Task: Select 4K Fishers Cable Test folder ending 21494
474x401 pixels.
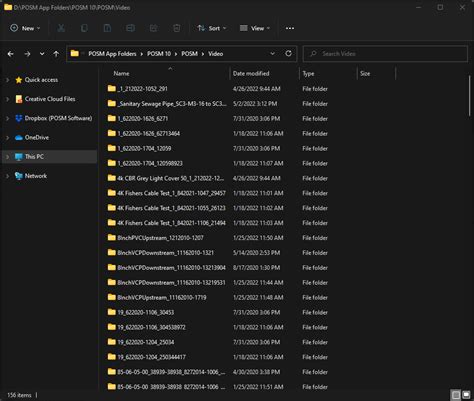Action: pyautogui.click(x=167, y=223)
